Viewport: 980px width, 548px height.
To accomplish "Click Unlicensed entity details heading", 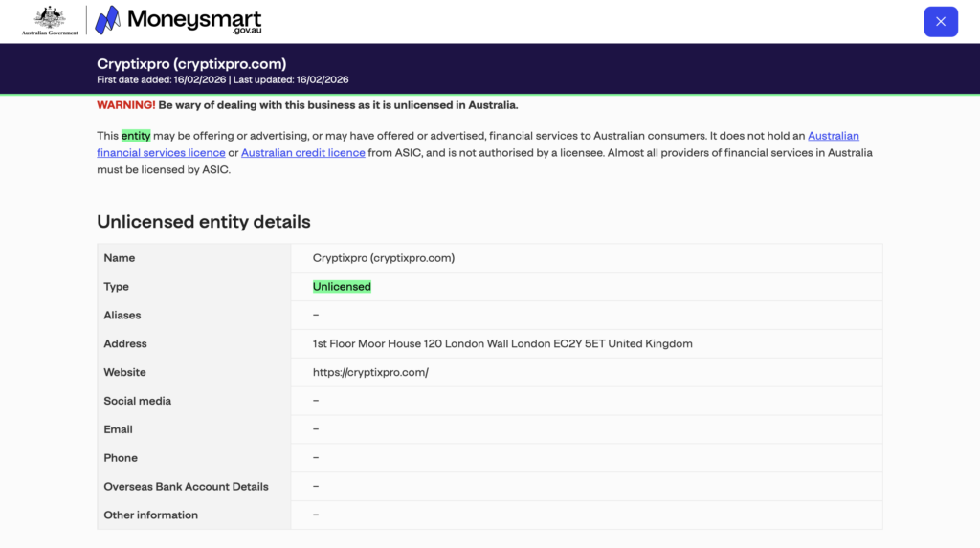I will (204, 222).
